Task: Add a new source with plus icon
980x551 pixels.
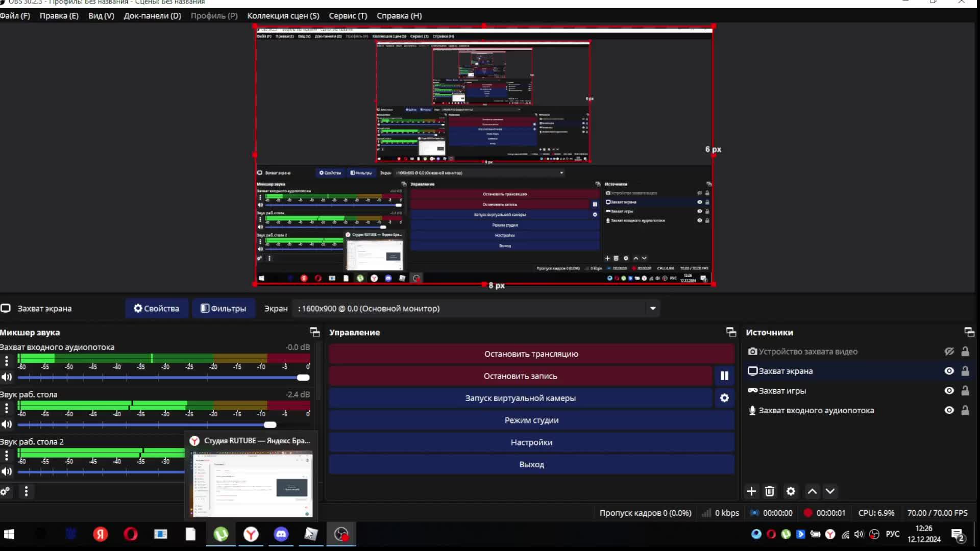Action: pyautogui.click(x=751, y=491)
